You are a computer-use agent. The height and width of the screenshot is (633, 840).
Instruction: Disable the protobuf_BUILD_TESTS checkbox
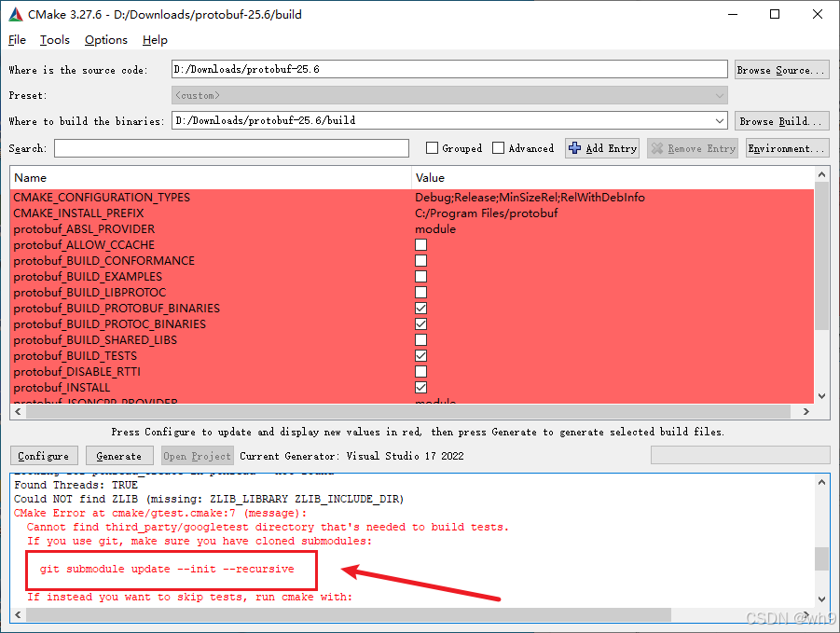point(420,355)
